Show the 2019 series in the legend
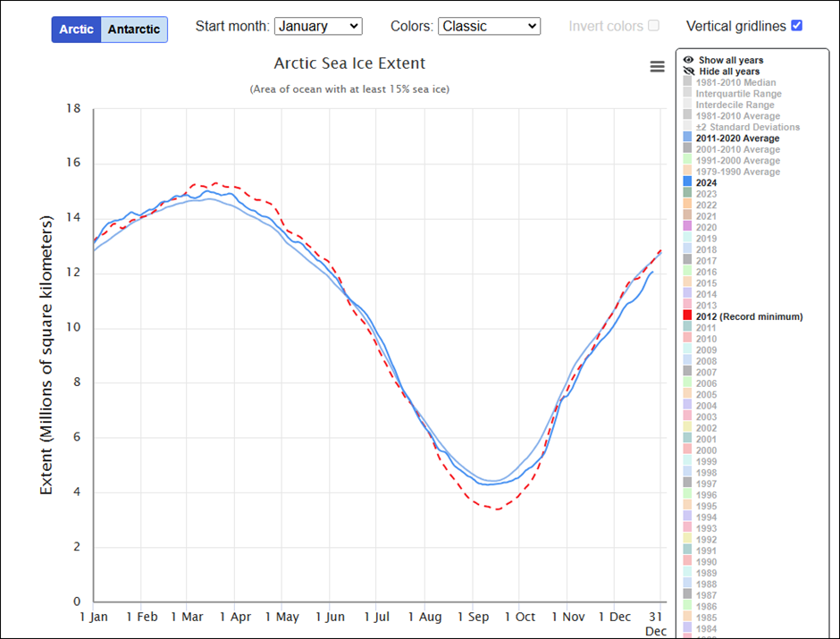This screenshot has width=840, height=639. click(706, 239)
